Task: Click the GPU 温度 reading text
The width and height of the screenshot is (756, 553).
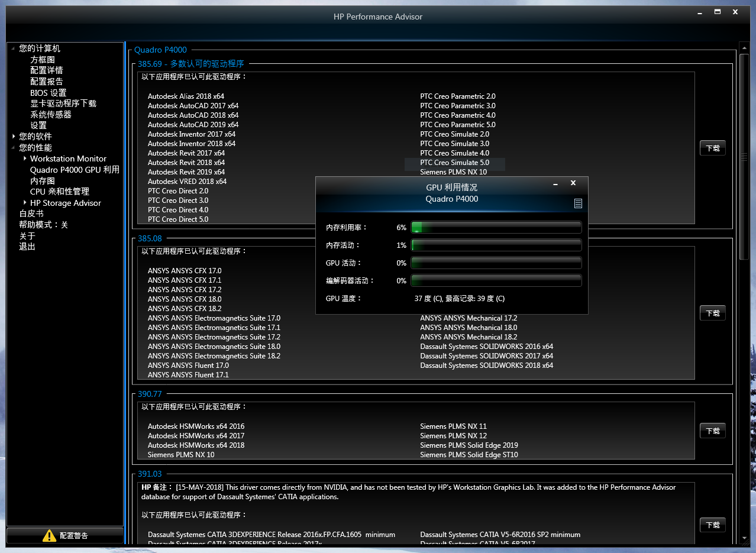Action: click(x=460, y=299)
